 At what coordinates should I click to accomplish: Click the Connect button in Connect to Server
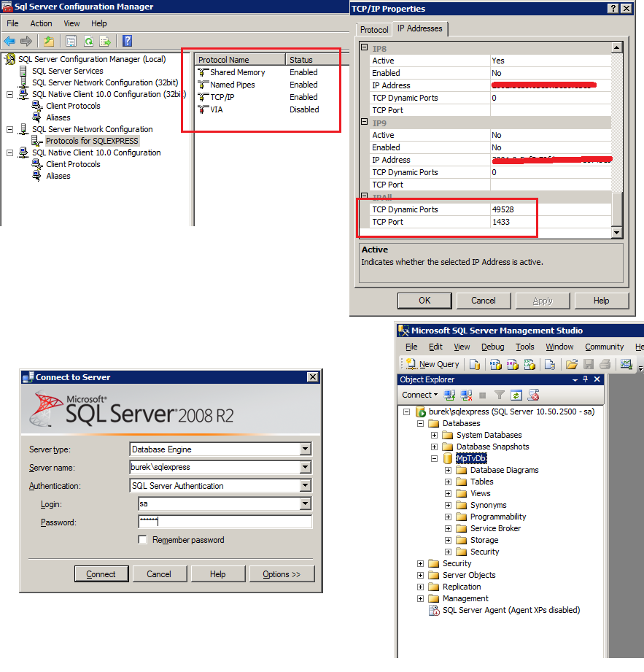point(101,573)
